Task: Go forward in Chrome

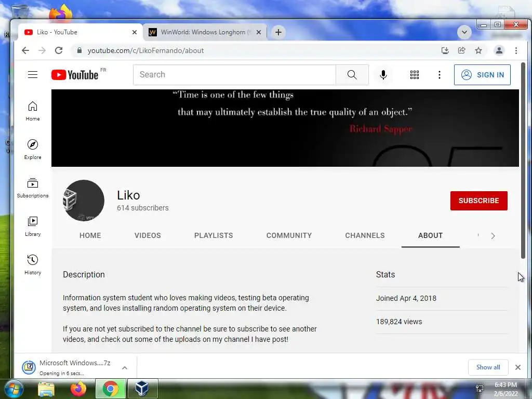Action: click(42, 50)
